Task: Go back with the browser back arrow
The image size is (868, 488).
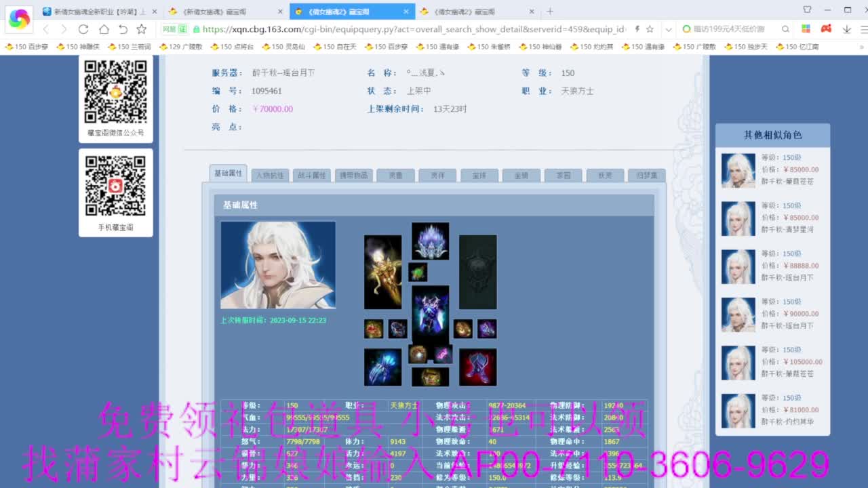Action: pos(45,29)
